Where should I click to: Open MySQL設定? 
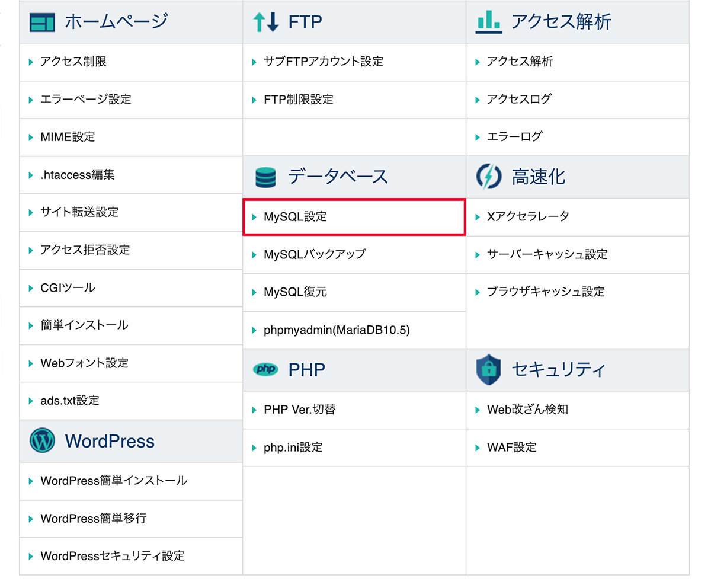[296, 217]
